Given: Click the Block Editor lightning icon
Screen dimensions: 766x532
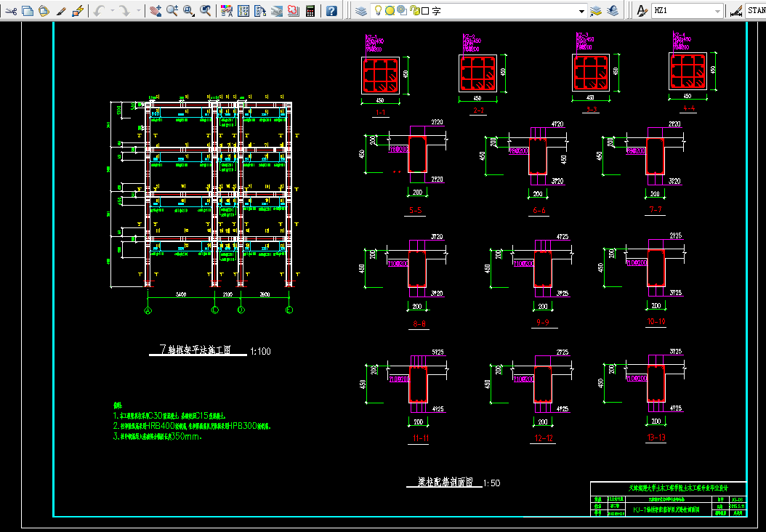Looking at the screenshot, I should [x=77, y=10].
